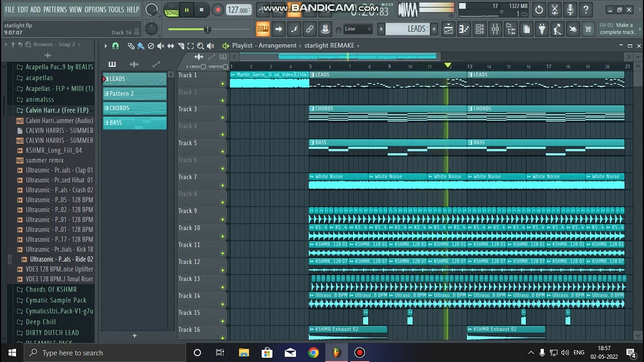The image size is (644, 362).
Task: Click the KSHMR Exhaust 02 clip on Track 16
Action: coord(348,332)
